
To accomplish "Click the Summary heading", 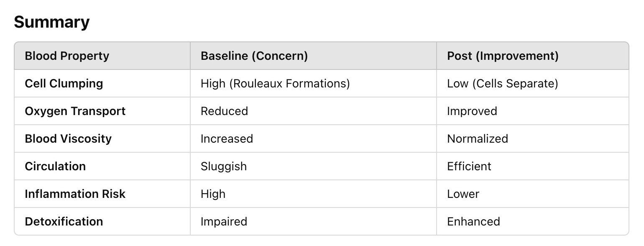I will click(52, 22).
